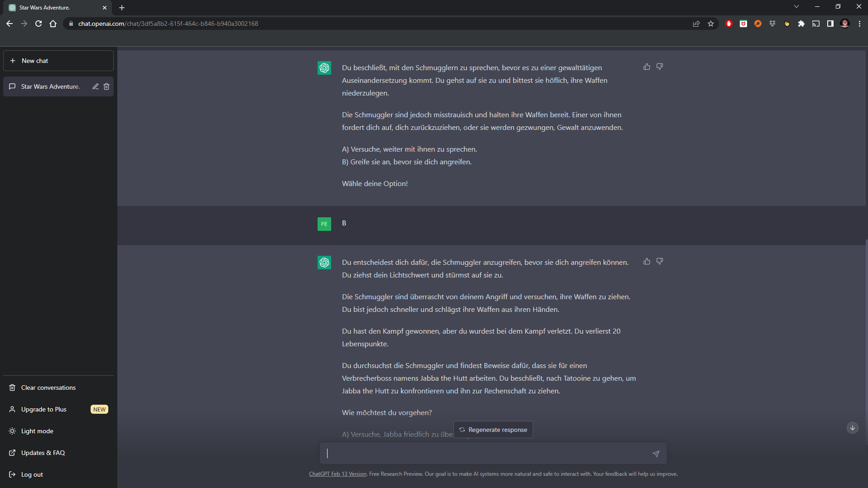868x488 pixels.
Task: Click the Regenerate response button
Action: [493, 430]
